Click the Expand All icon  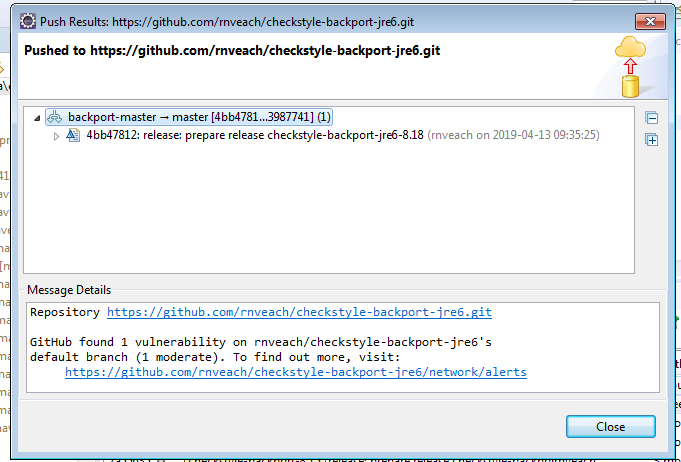tap(651, 140)
